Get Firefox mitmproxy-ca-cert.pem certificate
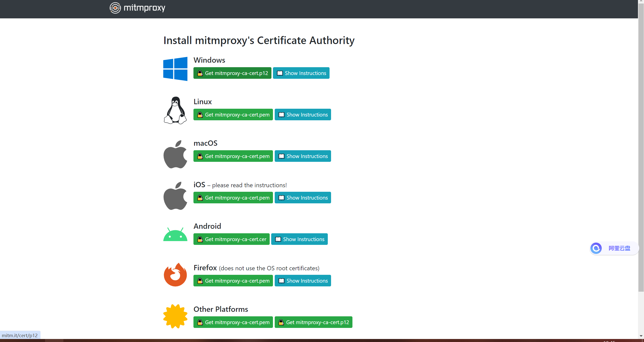 coord(233,281)
